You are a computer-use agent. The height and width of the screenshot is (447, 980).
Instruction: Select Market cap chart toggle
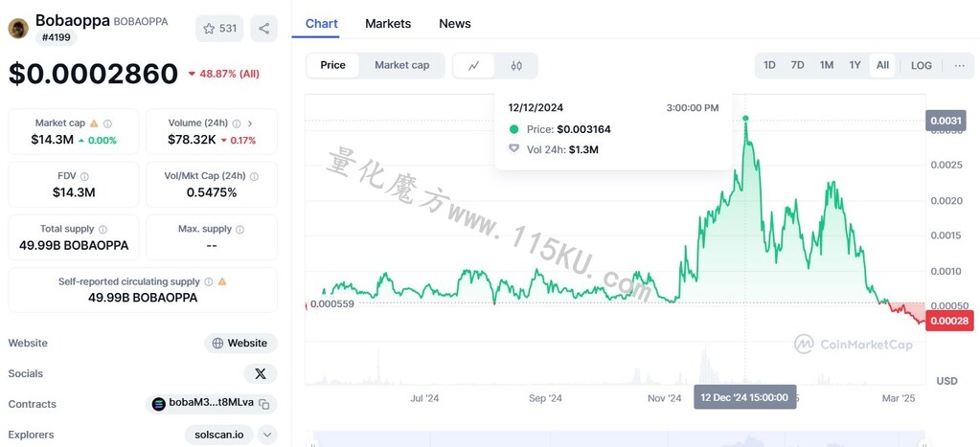pos(402,65)
